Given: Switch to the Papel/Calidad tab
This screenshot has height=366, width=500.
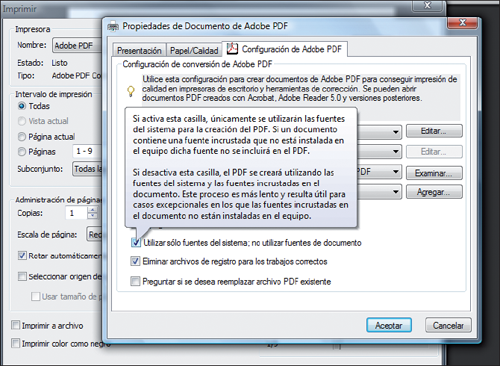Looking at the screenshot, I should 194,50.
